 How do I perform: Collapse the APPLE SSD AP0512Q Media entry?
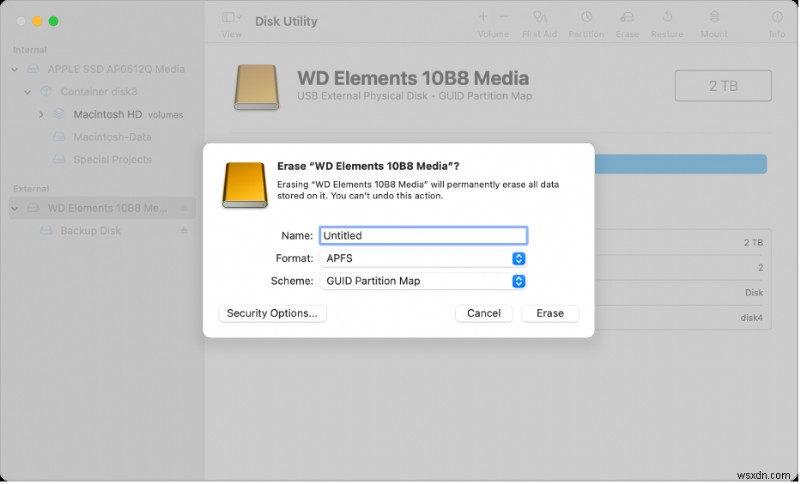15,69
